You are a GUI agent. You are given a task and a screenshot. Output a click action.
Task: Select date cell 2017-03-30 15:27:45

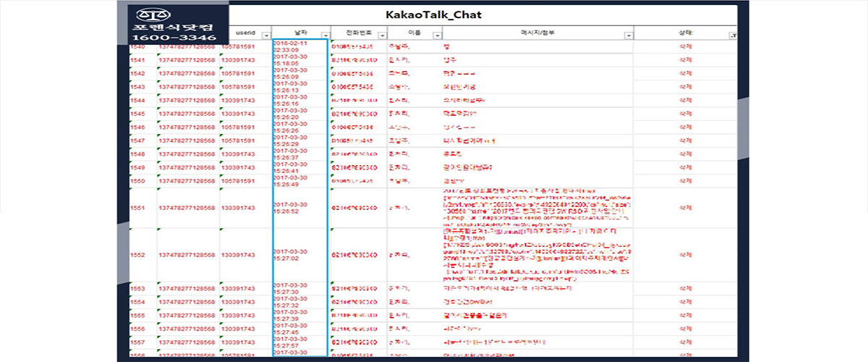tap(300, 329)
